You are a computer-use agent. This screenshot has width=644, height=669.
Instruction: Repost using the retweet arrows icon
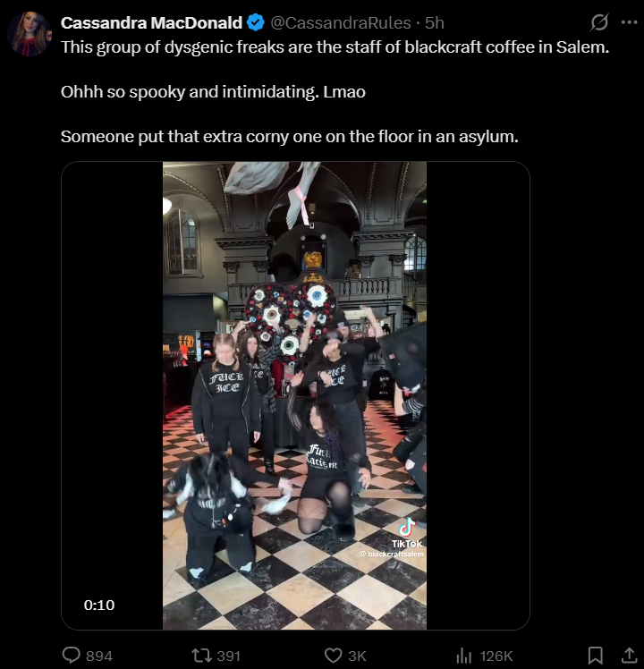201,655
